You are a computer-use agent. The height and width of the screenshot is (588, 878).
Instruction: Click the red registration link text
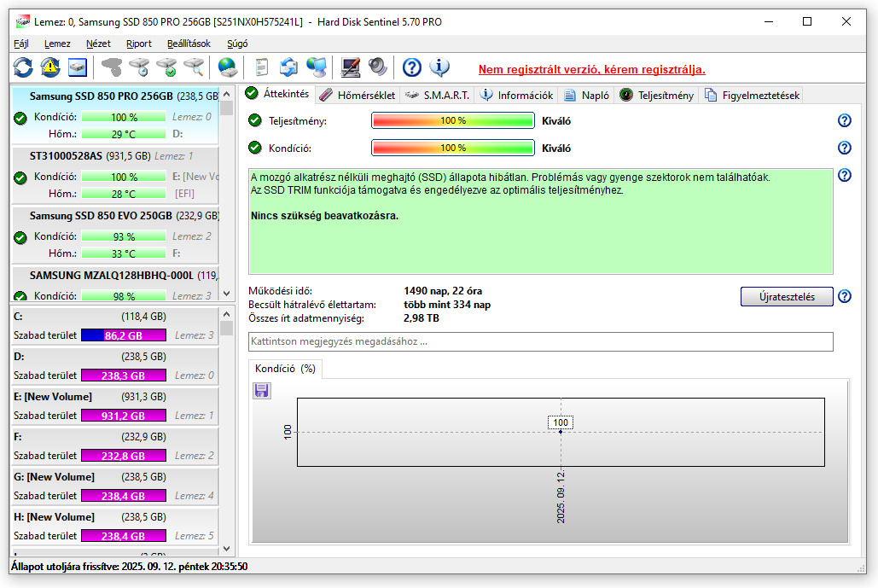click(x=592, y=69)
